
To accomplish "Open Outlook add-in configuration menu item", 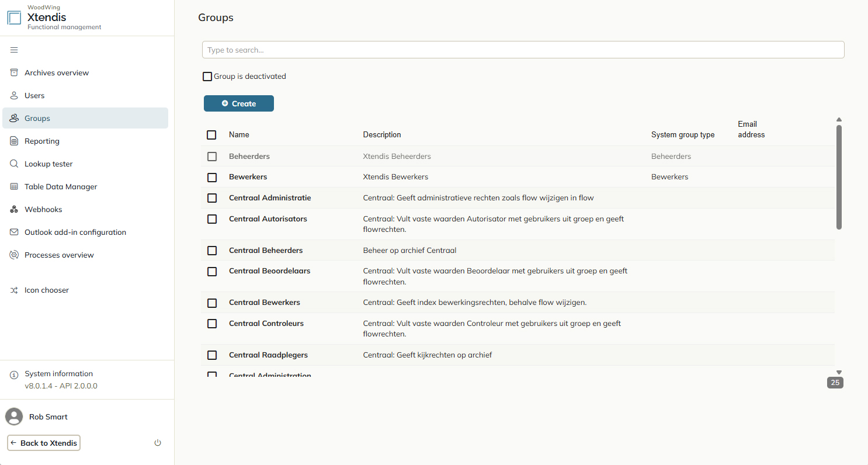I will tap(85, 232).
